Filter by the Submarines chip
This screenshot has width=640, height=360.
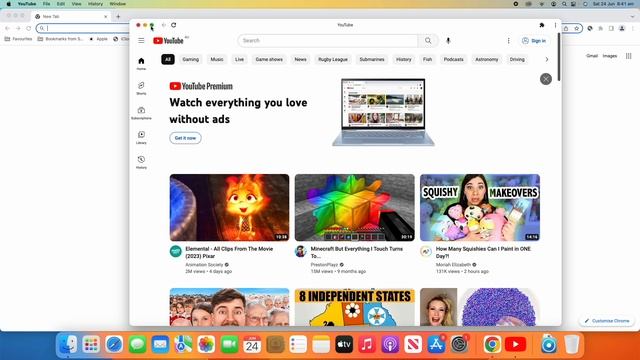372,59
